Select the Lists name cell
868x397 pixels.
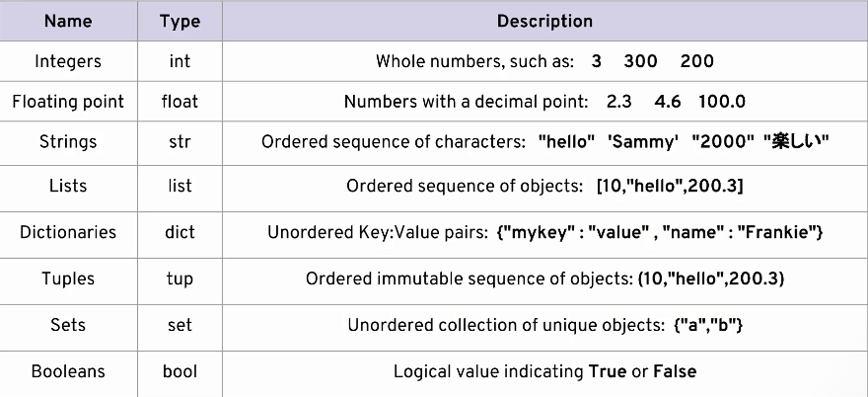pyautogui.click(x=68, y=186)
